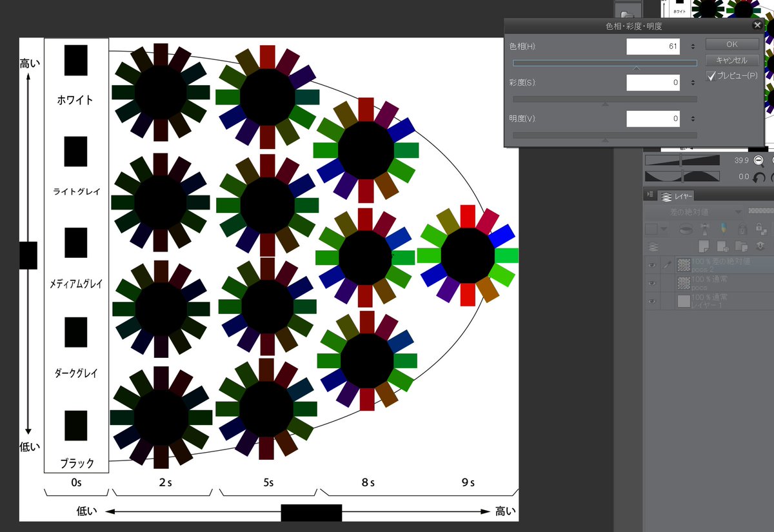Select the pccs 2 layer thumbnail
Image resolution: width=774 pixels, height=532 pixels.
click(684, 265)
